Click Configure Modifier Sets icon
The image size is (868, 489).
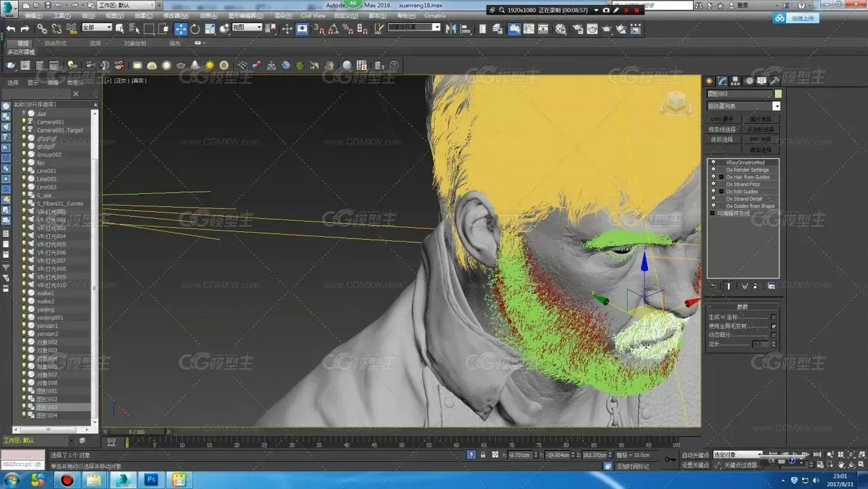[771, 285]
